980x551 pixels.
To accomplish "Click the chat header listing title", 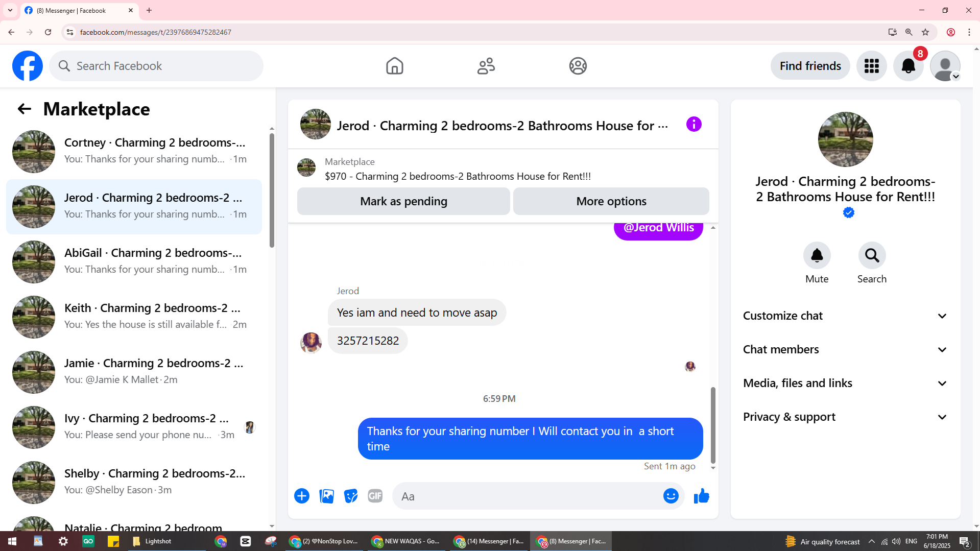I will coord(503,126).
